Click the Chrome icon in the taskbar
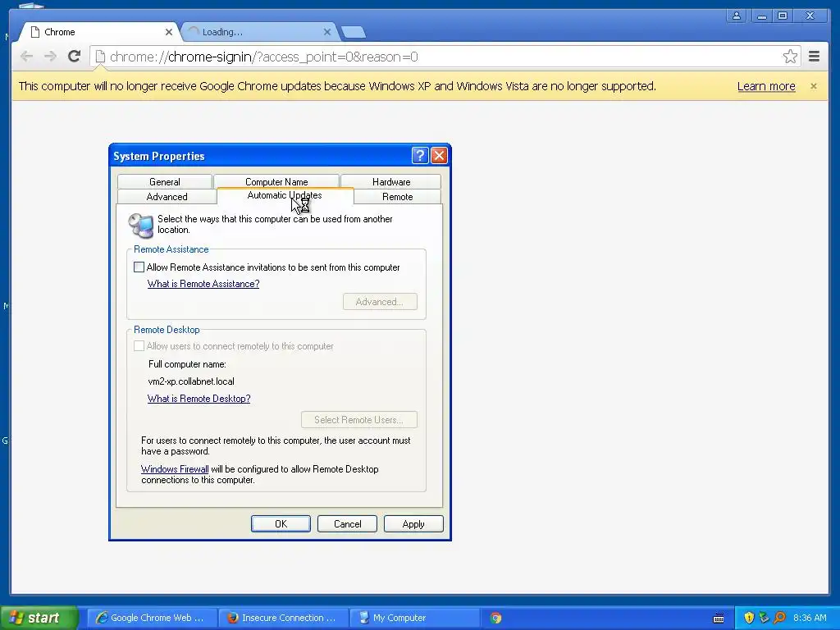The width and height of the screenshot is (840, 630). tap(496, 618)
